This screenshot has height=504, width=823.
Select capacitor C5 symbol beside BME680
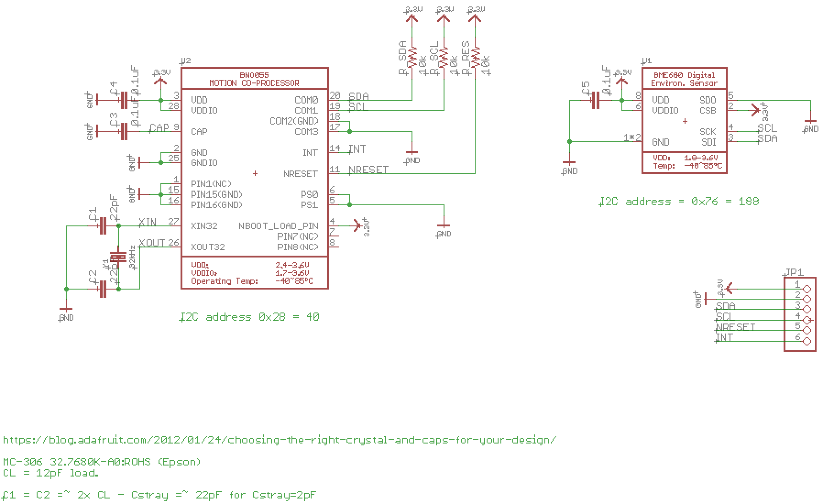(595, 100)
